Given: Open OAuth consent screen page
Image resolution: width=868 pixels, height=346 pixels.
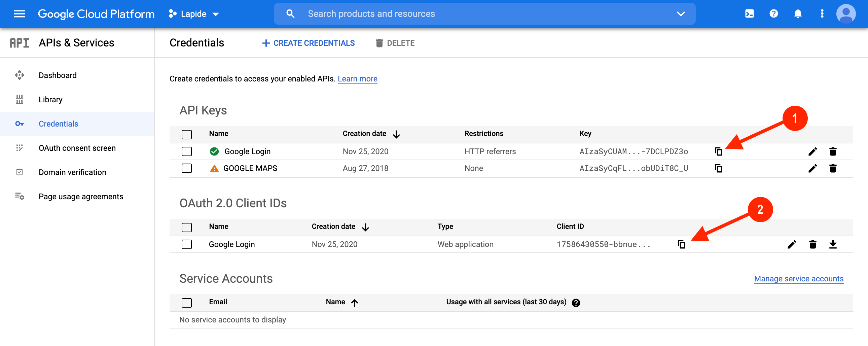Looking at the screenshot, I should (x=77, y=148).
